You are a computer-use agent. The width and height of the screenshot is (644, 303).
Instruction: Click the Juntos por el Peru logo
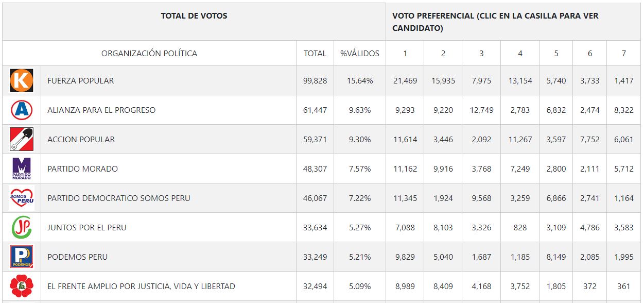click(22, 227)
